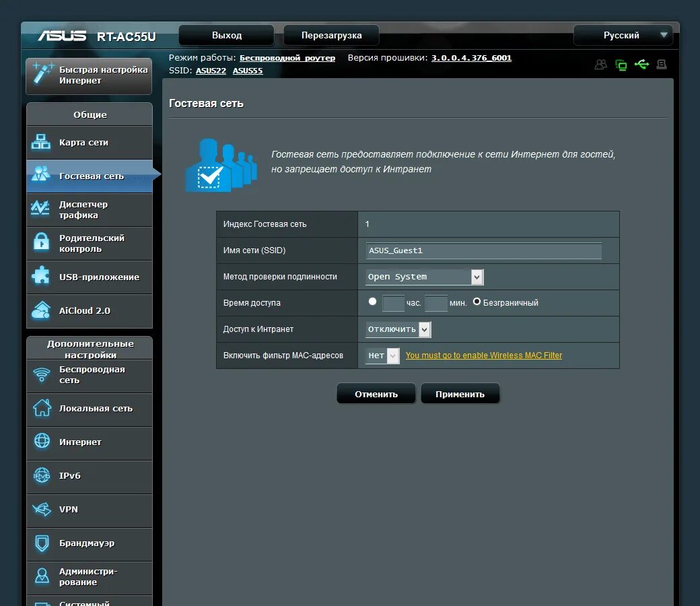Open the Метод проверки подлинности dropdown
The image size is (700, 606).
424,277
